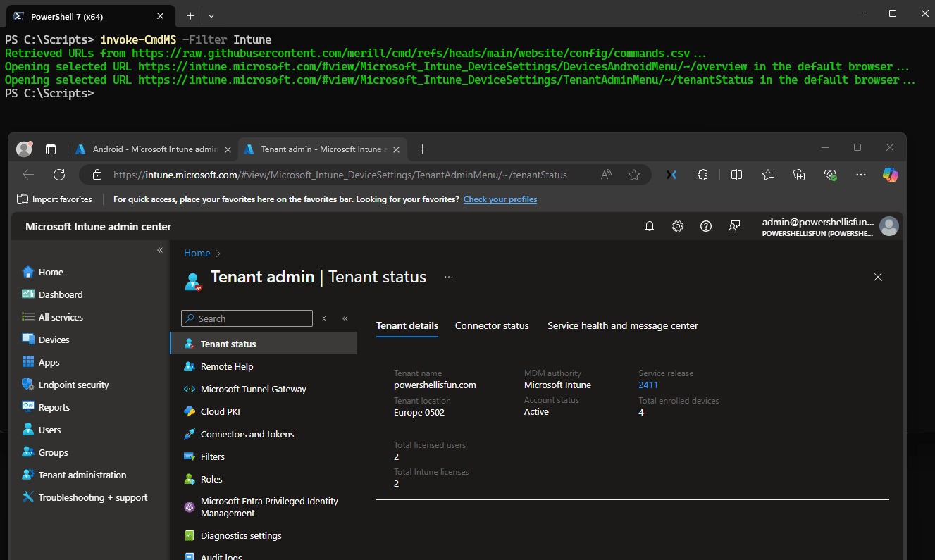Open the help question mark icon

(706, 226)
